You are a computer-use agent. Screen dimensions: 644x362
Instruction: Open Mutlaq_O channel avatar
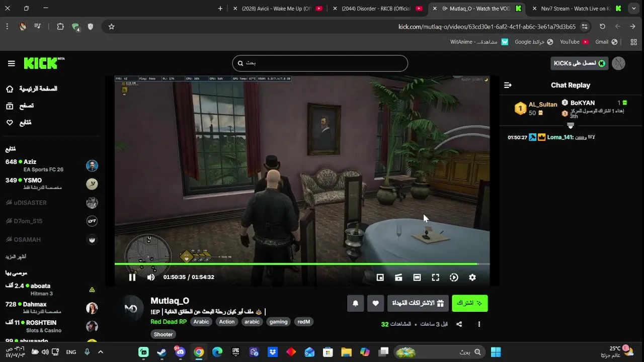coord(131,309)
